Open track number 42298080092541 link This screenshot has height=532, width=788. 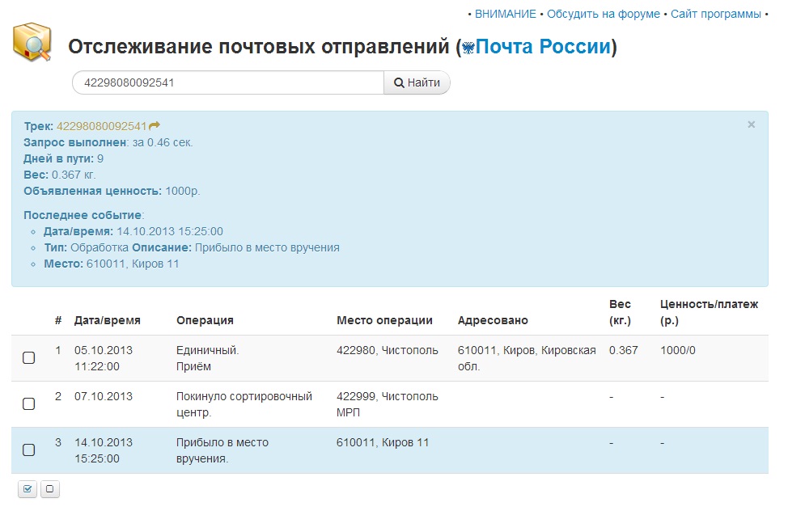pos(101,125)
